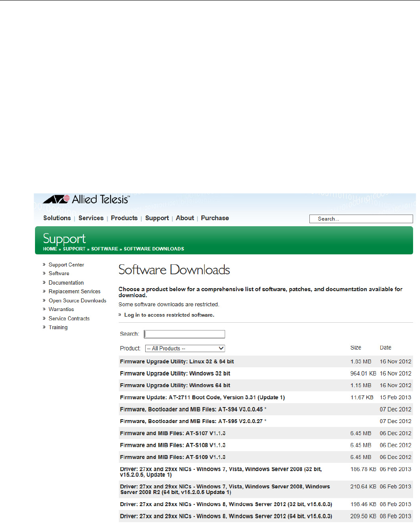
Task: Open Service Contracts in the sidebar
Action: click(x=69, y=318)
